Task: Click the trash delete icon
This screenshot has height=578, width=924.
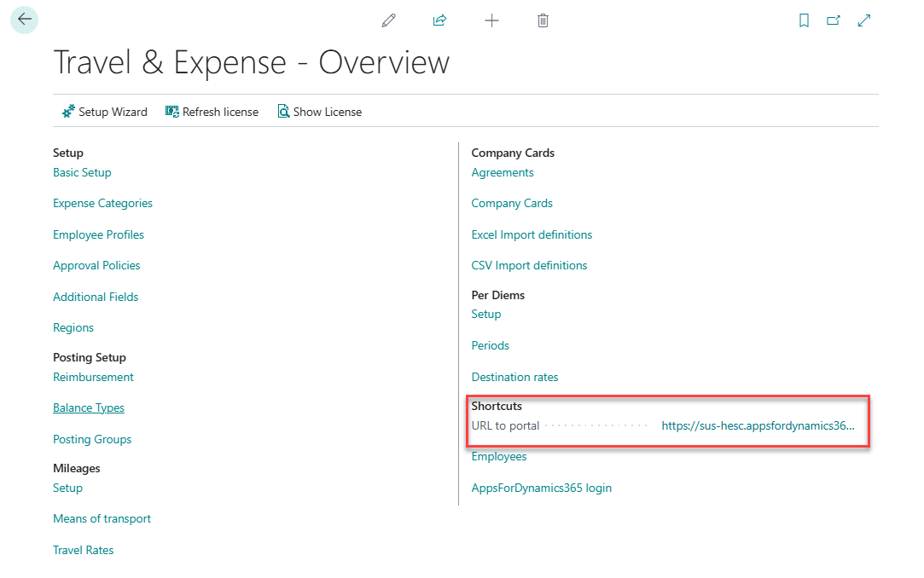Action: click(x=543, y=20)
